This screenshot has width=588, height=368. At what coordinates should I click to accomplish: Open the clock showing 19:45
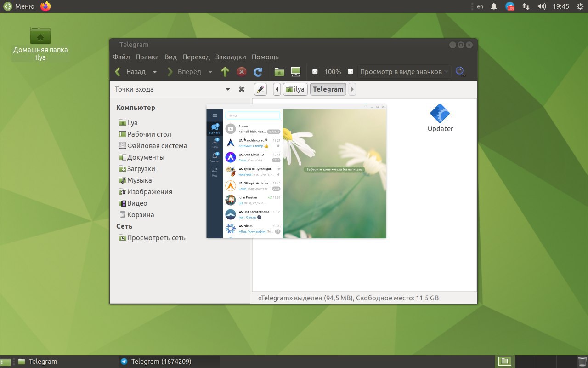click(561, 6)
